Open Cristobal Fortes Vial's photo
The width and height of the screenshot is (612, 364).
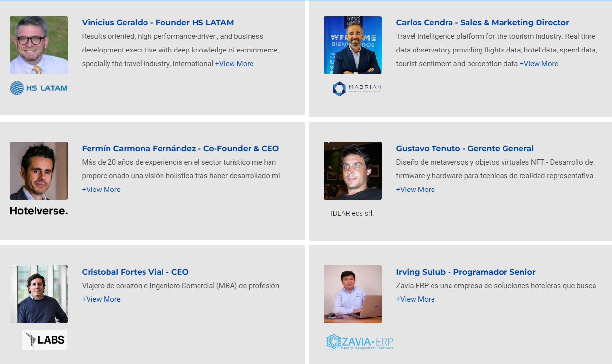pos(38,294)
